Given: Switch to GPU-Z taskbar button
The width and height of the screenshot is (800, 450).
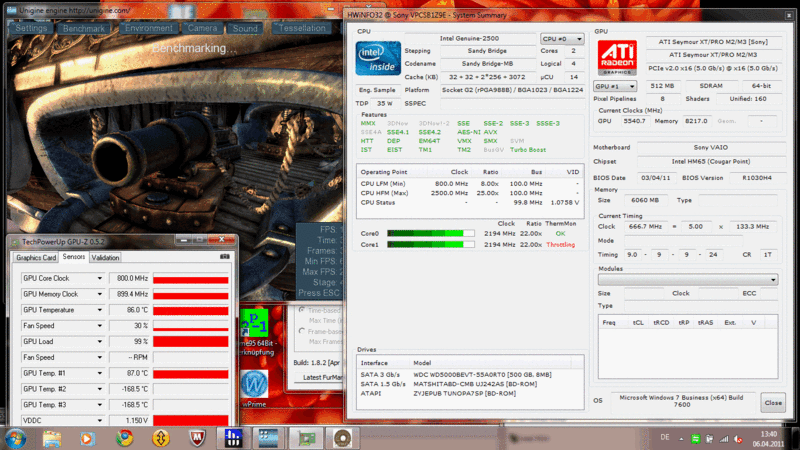Looking at the screenshot, I should (x=305, y=438).
